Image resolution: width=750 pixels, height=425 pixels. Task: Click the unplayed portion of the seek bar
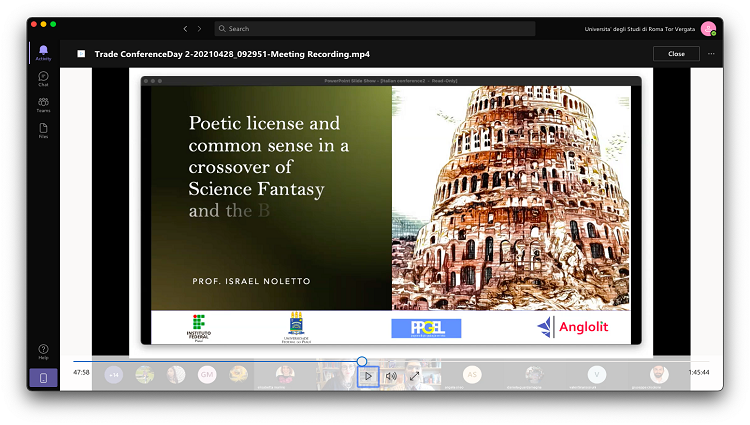[x=538, y=361]
